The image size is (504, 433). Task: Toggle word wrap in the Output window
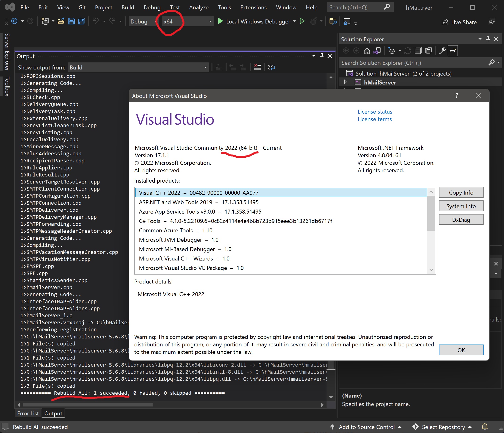coord(271,67)
